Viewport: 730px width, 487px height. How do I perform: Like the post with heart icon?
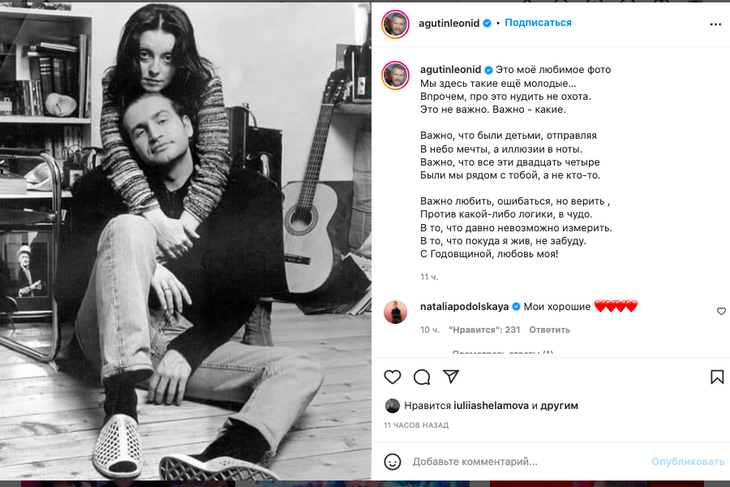pos(392,377)
